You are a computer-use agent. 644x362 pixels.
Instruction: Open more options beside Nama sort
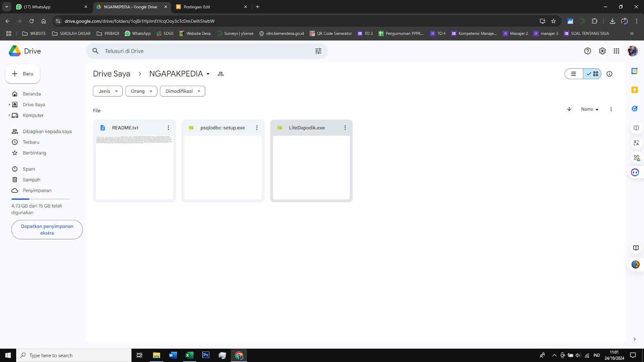(x=611, y=109)
